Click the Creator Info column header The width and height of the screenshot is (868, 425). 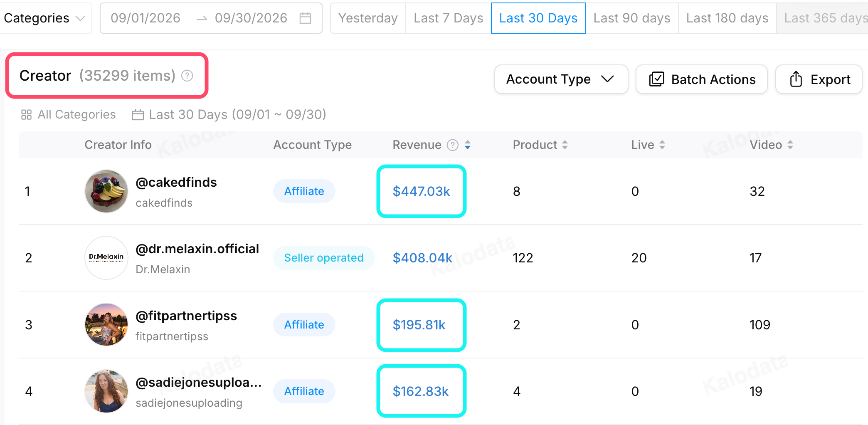[x=118, y=145]
